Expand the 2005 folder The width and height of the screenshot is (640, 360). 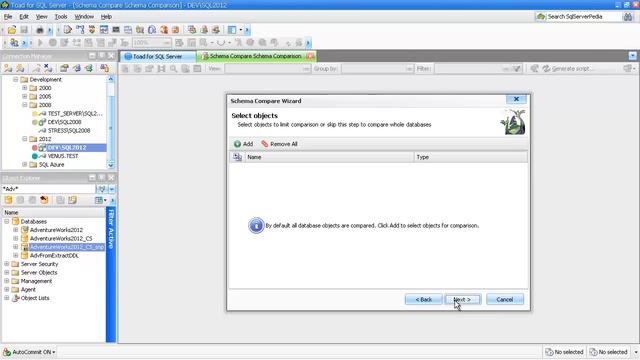click(x=24, y=96)
